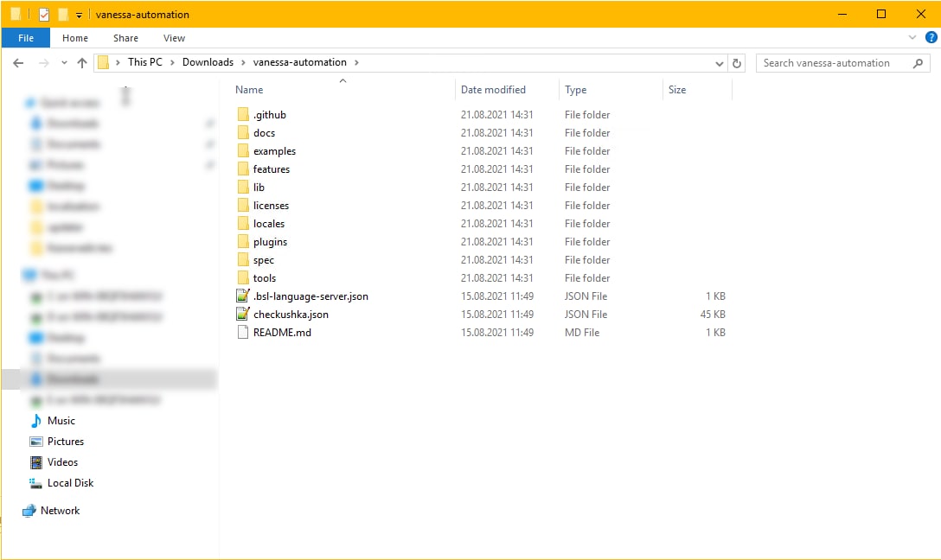The image size is (941, 560).
Task: Open the Videos icon in sidebar
Action: click(x=36, y=462)
